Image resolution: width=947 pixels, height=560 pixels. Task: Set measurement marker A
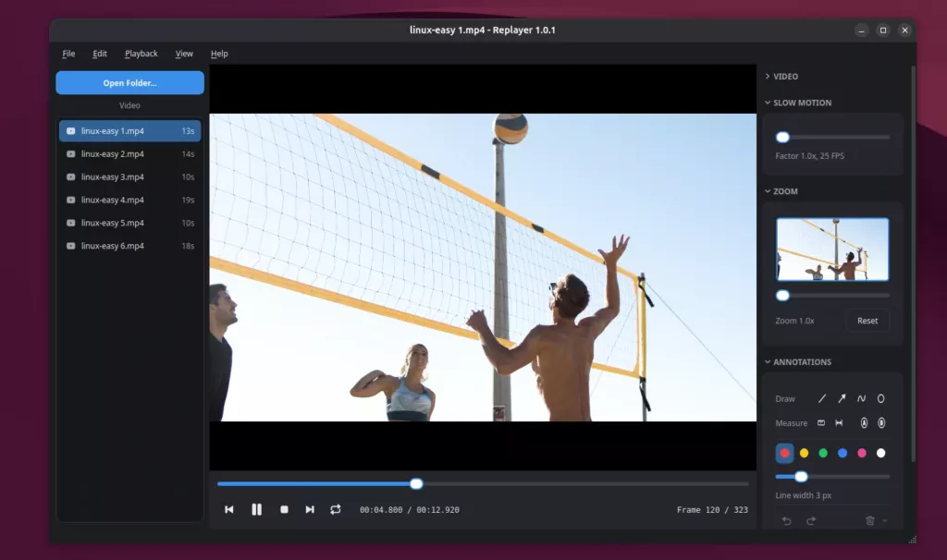(x=865, y=423)
